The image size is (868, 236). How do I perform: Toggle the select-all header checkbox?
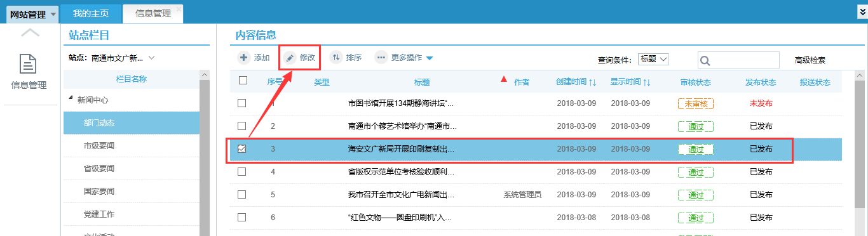click(242, 81)
